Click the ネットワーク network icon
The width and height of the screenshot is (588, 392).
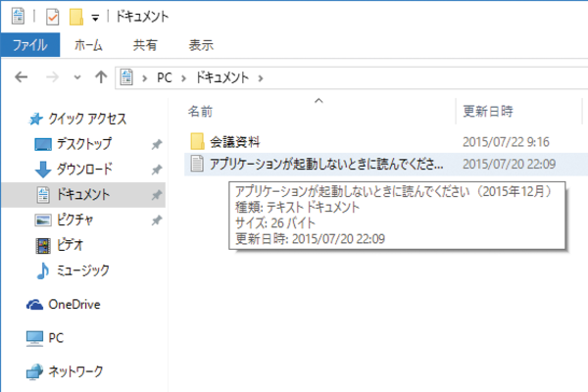pyautogui.click(x=34, y=371)
